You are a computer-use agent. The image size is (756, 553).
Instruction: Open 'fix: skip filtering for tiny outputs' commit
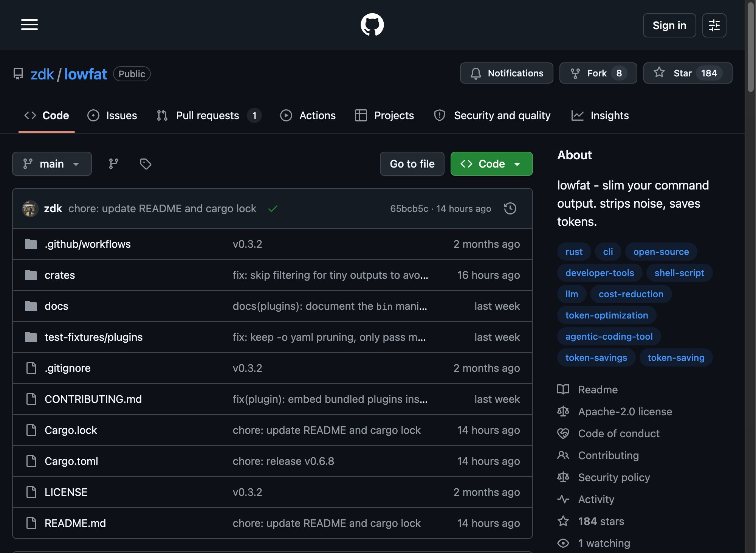(x=330, y=275)
